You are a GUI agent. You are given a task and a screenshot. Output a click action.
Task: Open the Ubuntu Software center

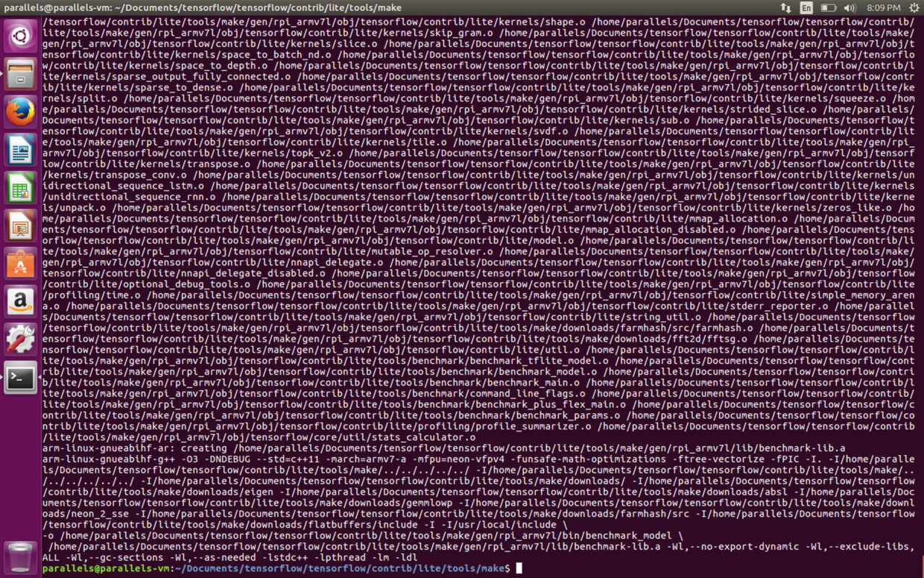point(20,264)
